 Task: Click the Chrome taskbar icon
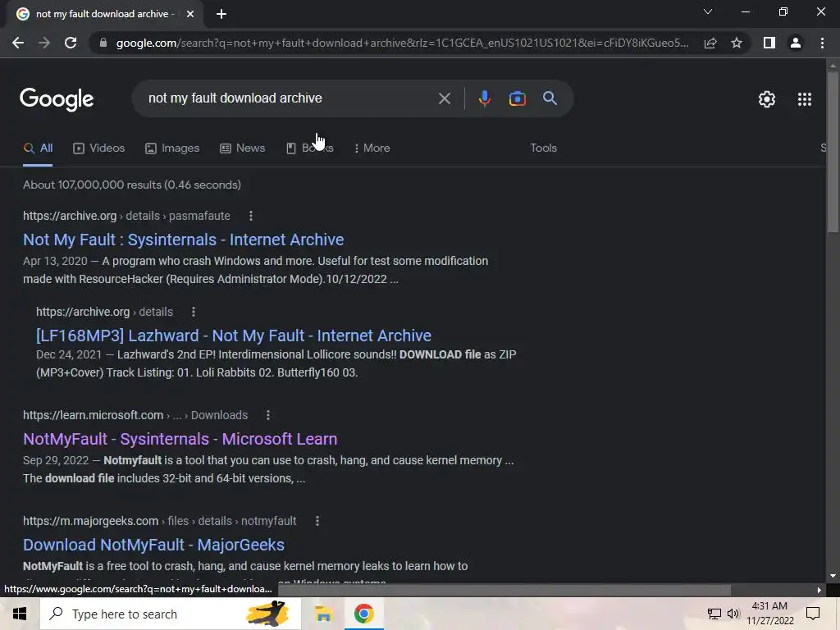coord(363,614)
